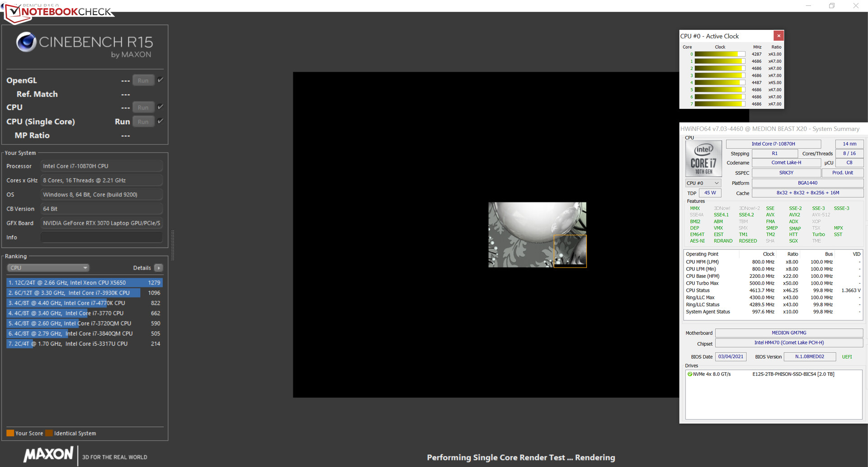The image size is (868, 467).
Task: Click the UEFI label in HWiNFO
Action: tap(847, 357)
